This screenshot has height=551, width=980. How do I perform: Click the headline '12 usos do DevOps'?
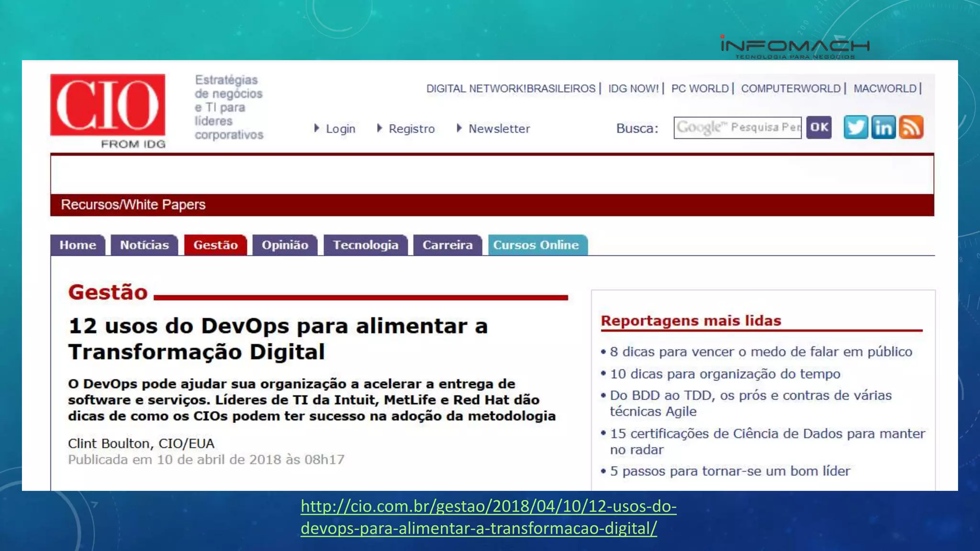coord(278,339)
